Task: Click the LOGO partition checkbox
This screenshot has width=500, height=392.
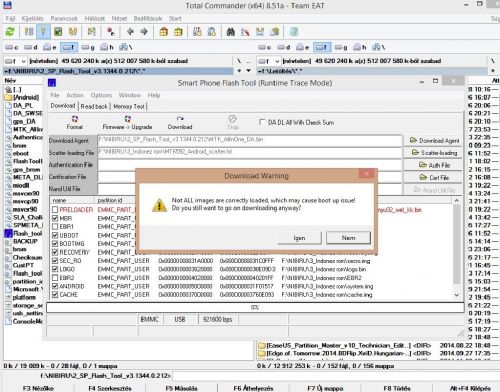Action: tap(55, 269)
